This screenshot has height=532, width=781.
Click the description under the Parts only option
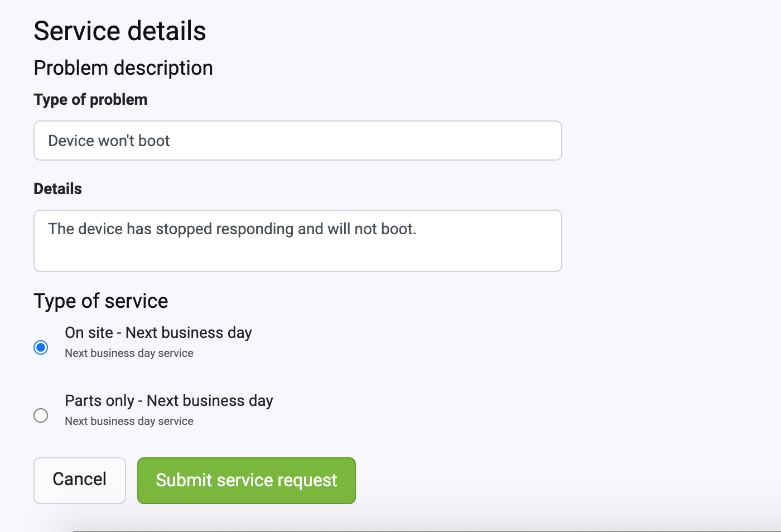tap(129, 422)
